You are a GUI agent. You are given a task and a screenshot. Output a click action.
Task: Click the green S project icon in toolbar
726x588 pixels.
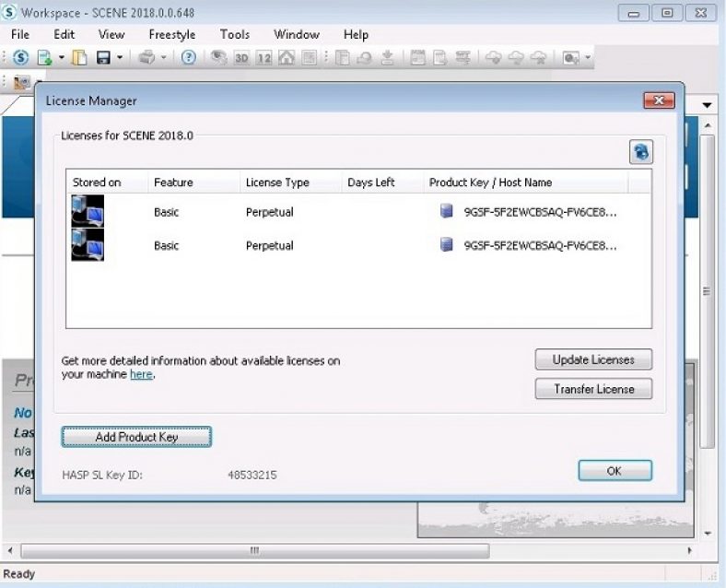20,57
